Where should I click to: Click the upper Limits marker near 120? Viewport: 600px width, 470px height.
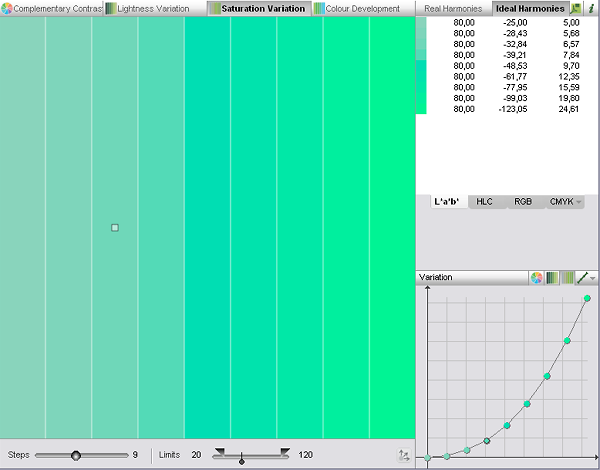click(285, 452)
